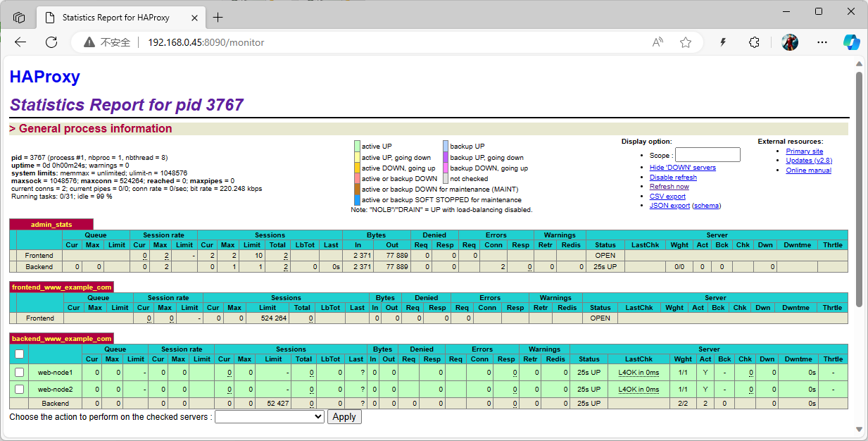Click the not secure warning icon

(89, 42)
